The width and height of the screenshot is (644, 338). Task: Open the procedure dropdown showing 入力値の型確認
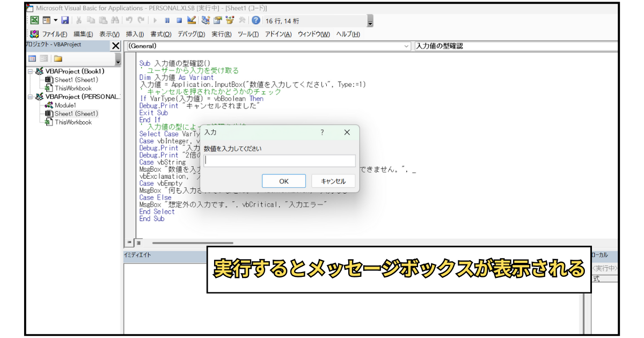pyautogui.click(x=516, y=46)
